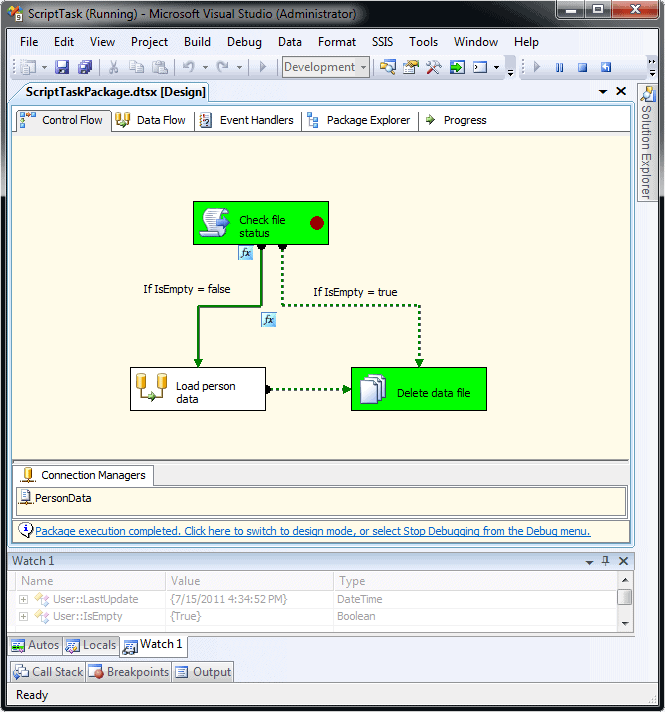
Task: Select the PersonData connection manager
Action: (55, 498)
